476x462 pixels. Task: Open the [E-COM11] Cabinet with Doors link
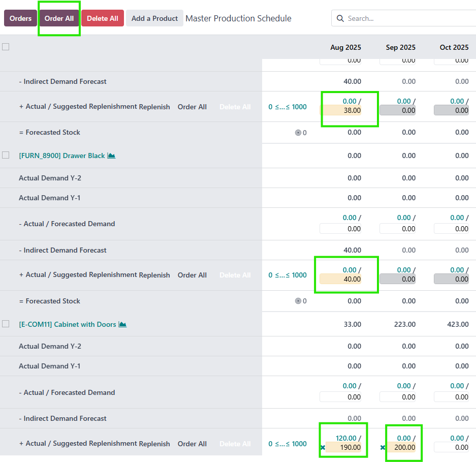pos(67,324)
